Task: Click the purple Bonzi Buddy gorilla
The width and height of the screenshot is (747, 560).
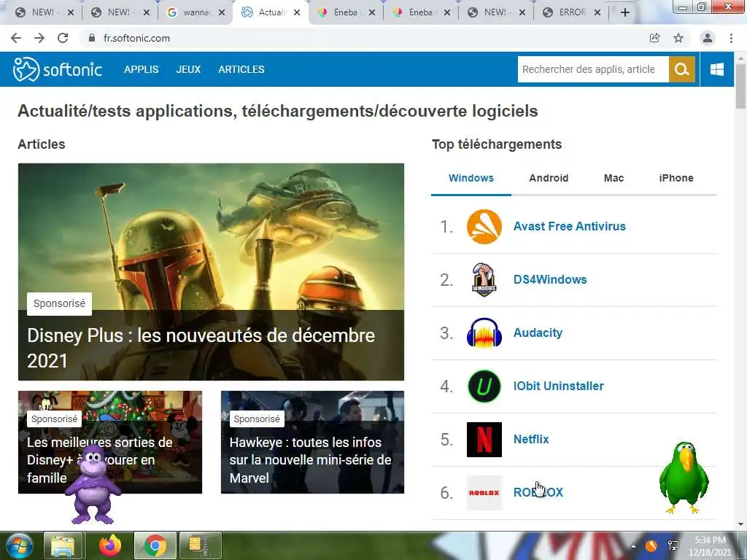Action: tap(93, 484)
